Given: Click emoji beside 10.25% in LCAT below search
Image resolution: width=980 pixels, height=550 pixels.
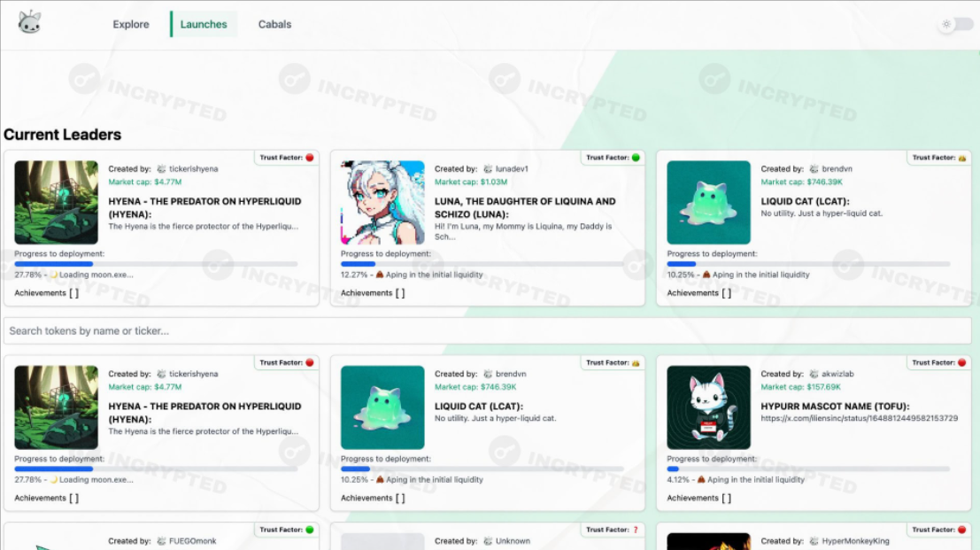Looking at the screenshot, I should point(380,479).
